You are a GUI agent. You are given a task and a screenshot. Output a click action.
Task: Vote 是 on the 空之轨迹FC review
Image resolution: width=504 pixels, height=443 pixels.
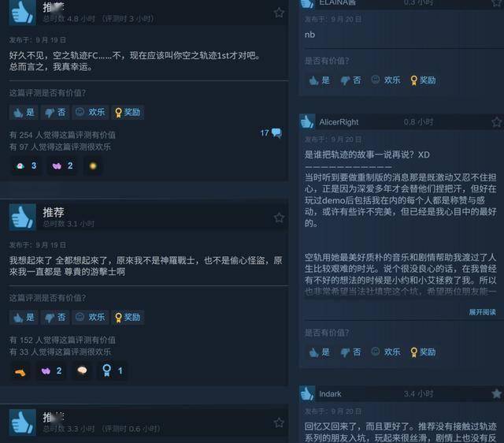point(24,112)
